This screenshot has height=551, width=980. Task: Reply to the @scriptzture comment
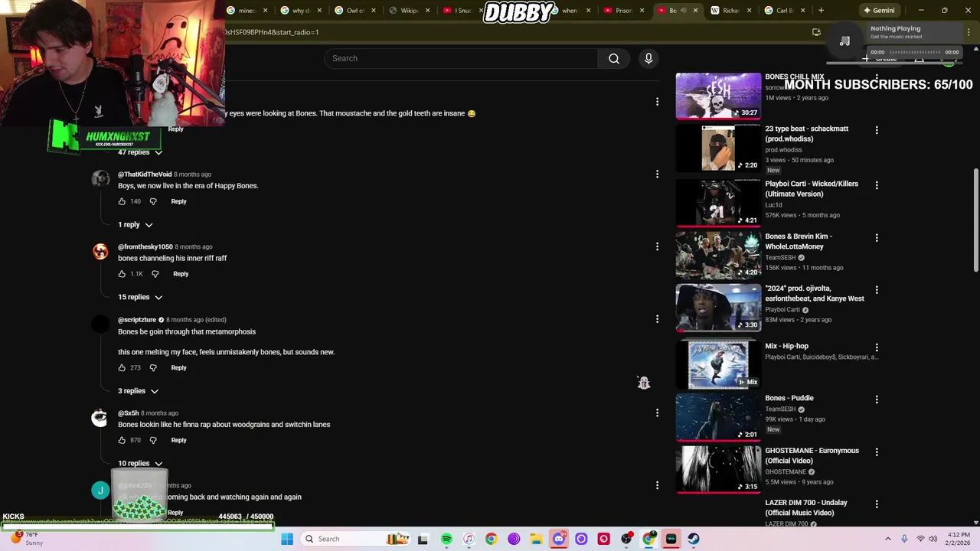click(x=178, y=368)
